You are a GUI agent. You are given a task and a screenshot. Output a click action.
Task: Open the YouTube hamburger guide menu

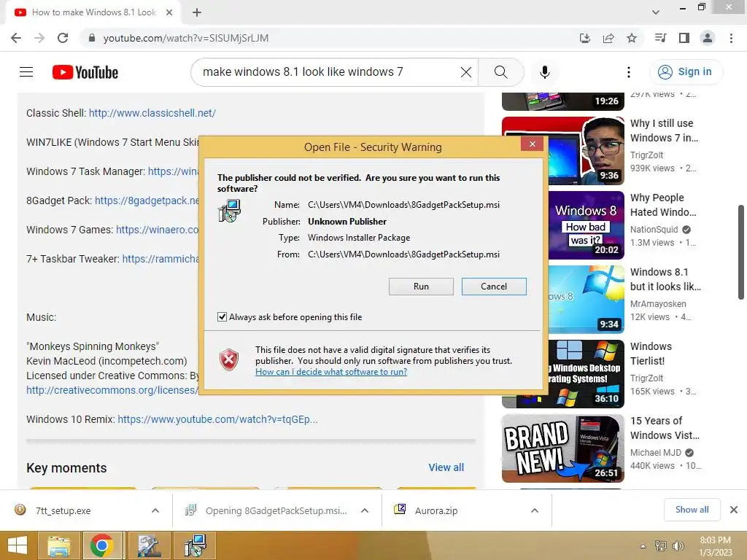[x=26, y=72]
